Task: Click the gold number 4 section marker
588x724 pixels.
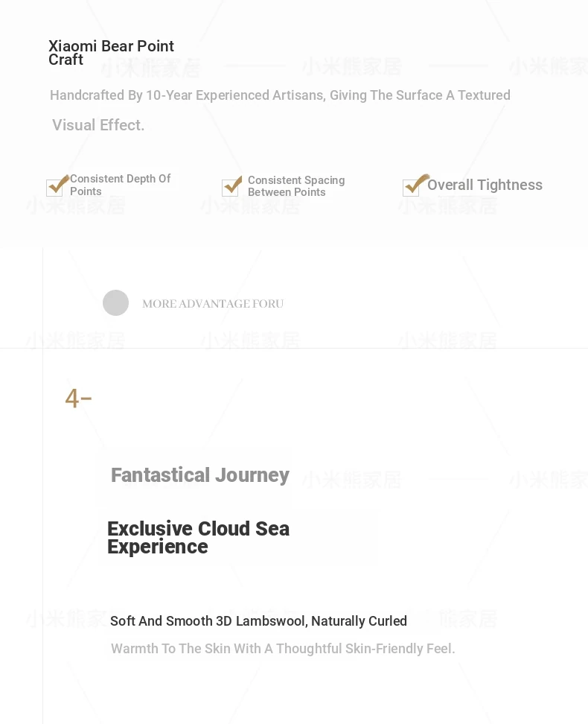Action: tap(77, 399)
